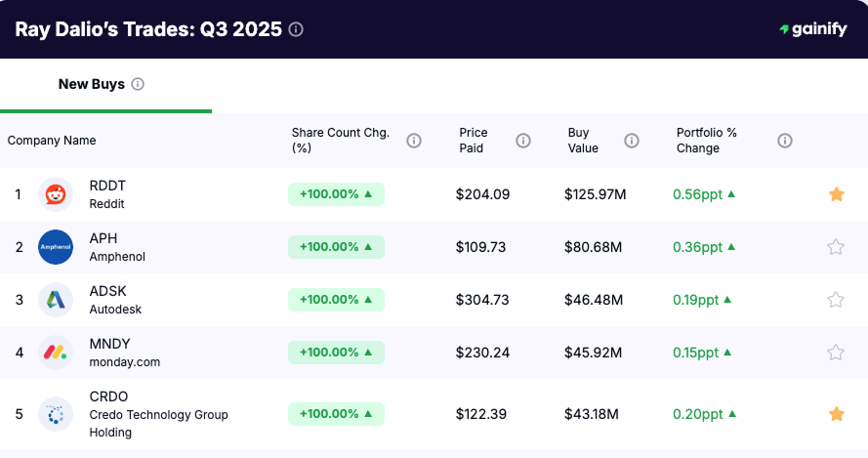This screenshot has height=458, width=868.
Task: Click the monday.com company logo
Action: coord(56,353)
